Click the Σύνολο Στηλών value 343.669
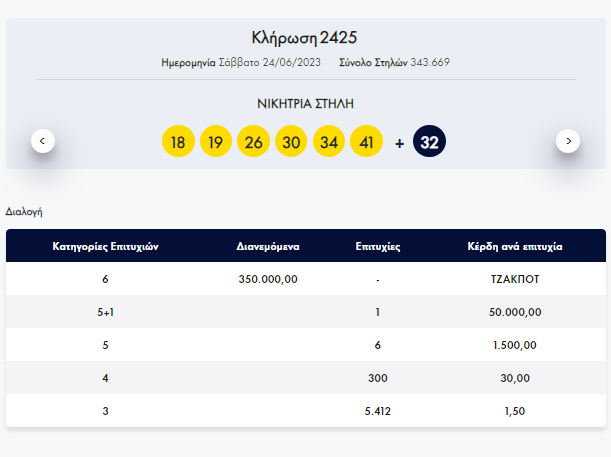Screen dimensions: 611x457 coord(430,62)
